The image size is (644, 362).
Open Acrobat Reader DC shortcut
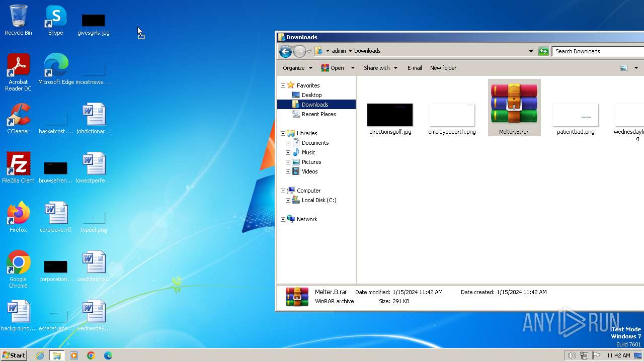click(x=18, y=72)
